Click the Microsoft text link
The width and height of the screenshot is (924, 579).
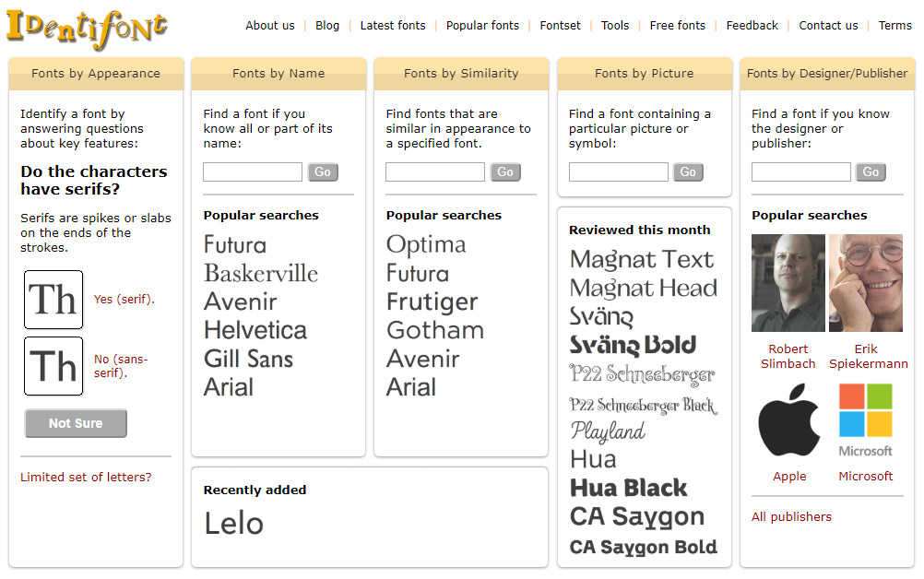(866, 476)
